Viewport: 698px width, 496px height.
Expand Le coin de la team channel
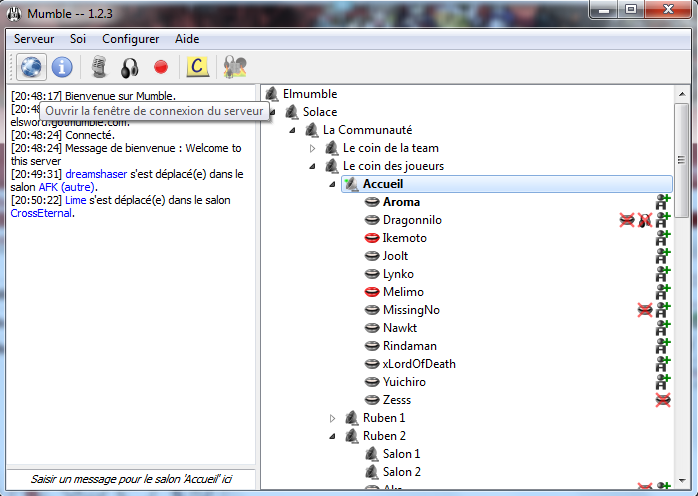pos(312,148)
